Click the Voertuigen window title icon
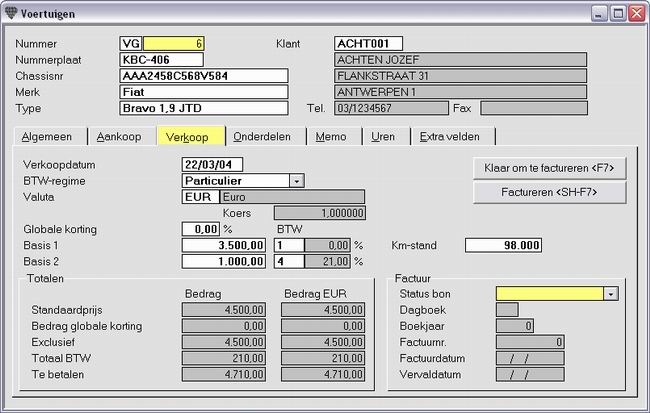Viewport: 650px width, 413px height. coord(12,13)
